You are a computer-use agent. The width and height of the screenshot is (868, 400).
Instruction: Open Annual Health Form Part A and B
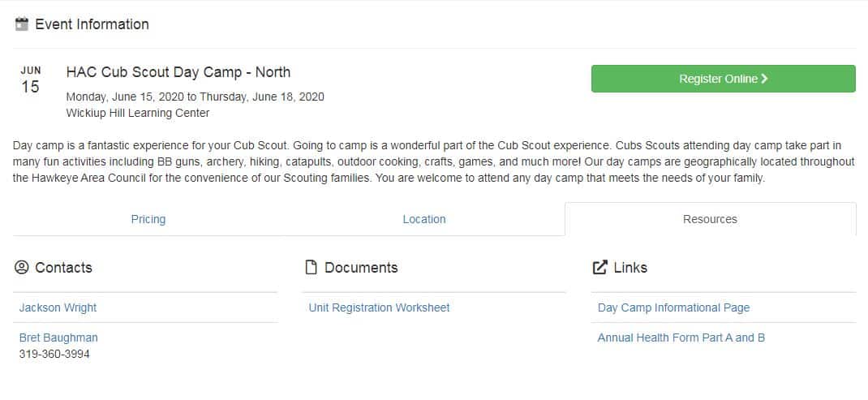pyautogui.click(x=681, y=338)
